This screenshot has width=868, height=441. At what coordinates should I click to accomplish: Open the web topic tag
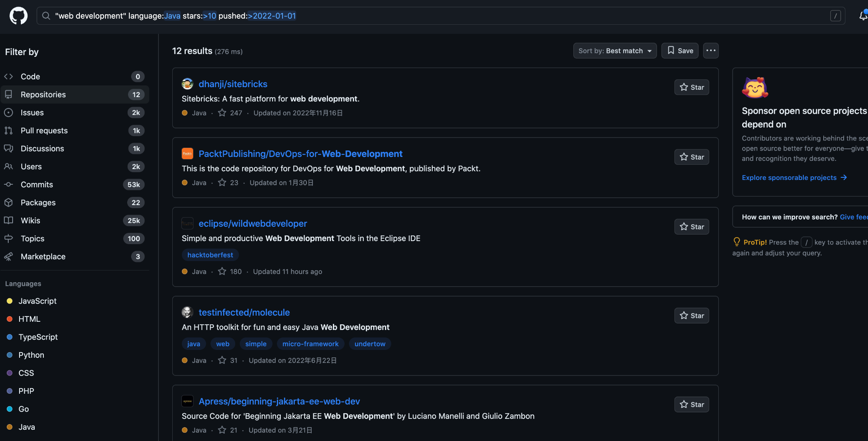coord(223,344)
